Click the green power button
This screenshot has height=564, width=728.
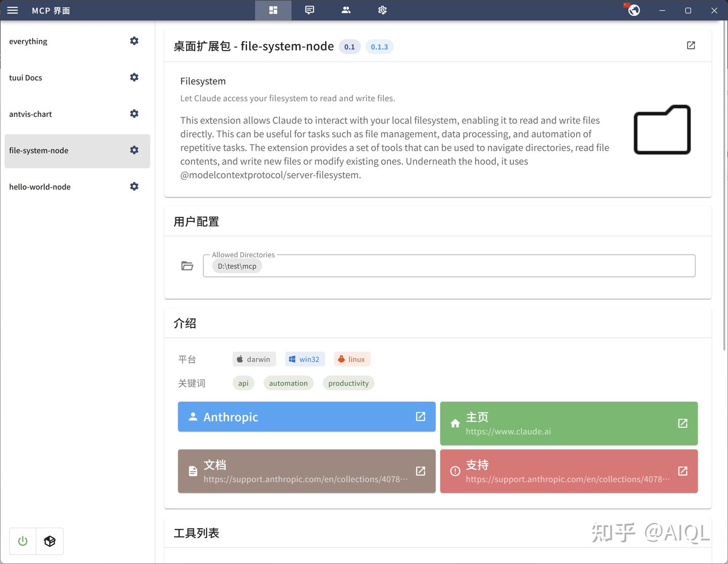(x=23, y=541)
